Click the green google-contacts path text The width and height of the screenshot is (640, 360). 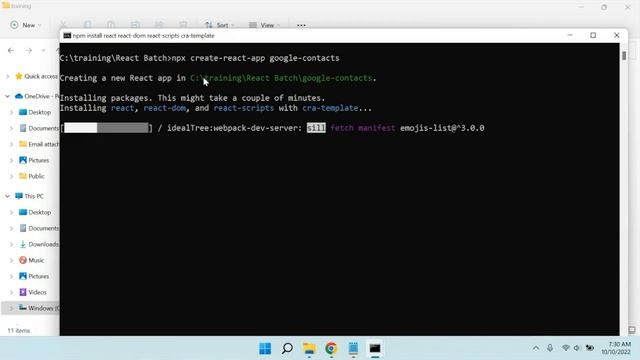tap(281, 78)
